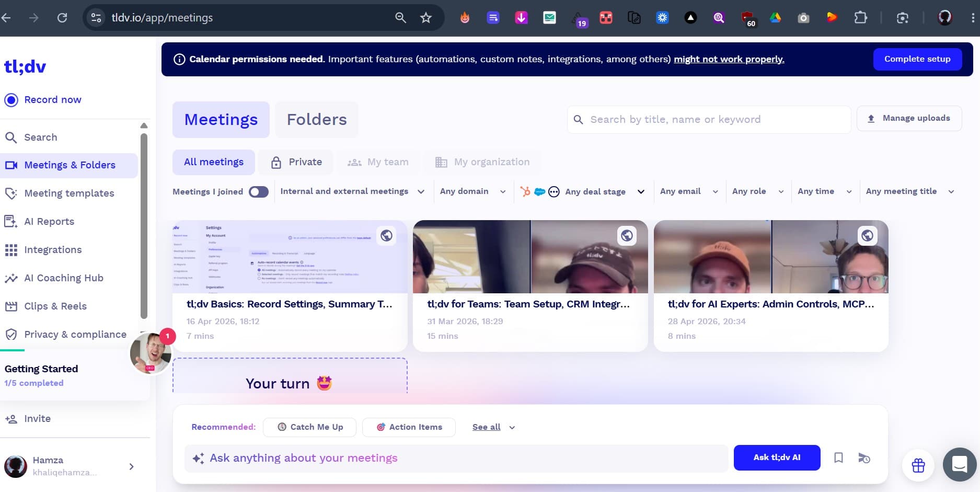Viewport: 980px width, 492px height.
Task: Click the Manage uploads button
Action: pos(909,118)
